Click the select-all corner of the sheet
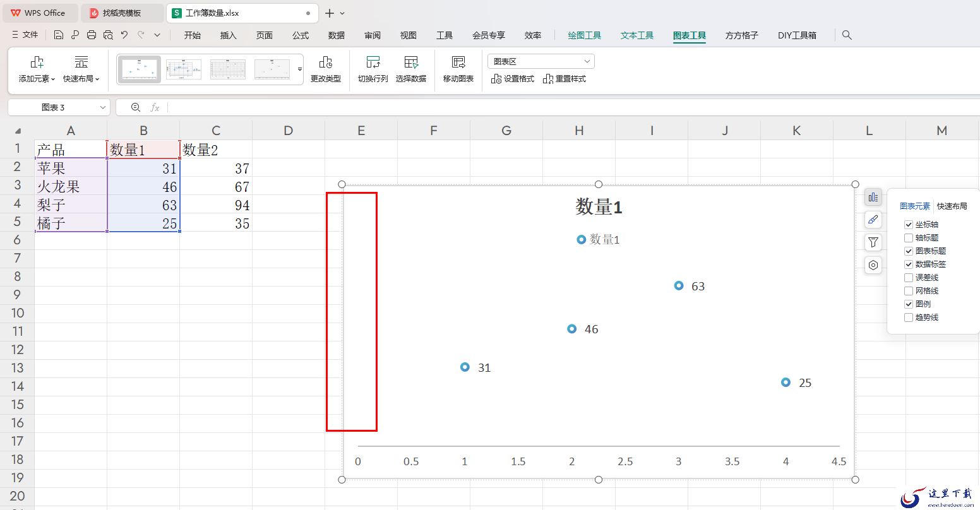The width and height of the screenshot is (980, 510). [18, 131]
